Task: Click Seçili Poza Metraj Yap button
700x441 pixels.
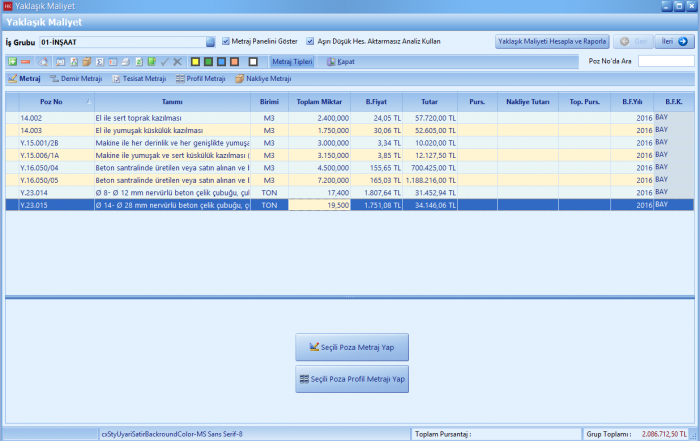Action: pos(352,347)
